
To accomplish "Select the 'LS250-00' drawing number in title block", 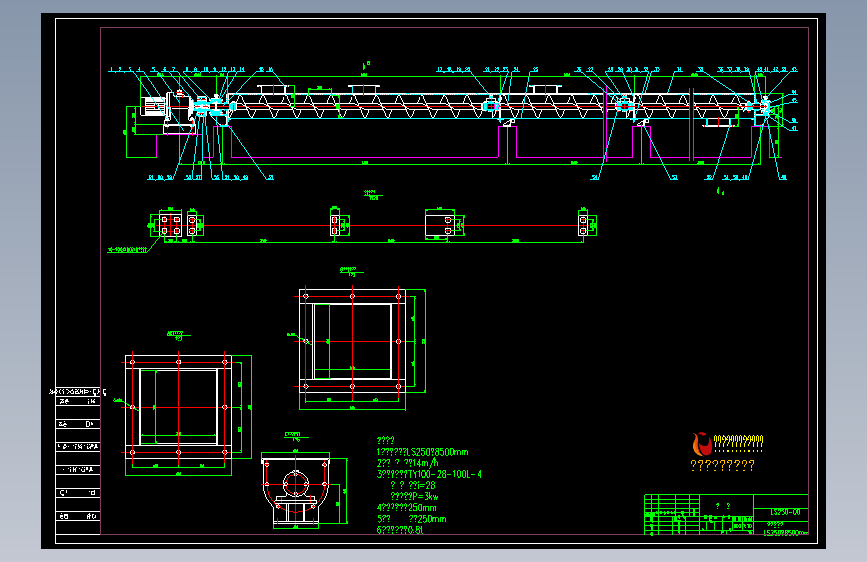I will tap(785, 512).
